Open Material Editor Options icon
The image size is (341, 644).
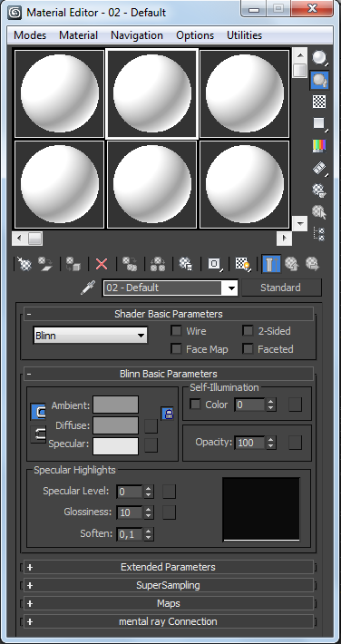pyautogui.click(x=319, y=190)
